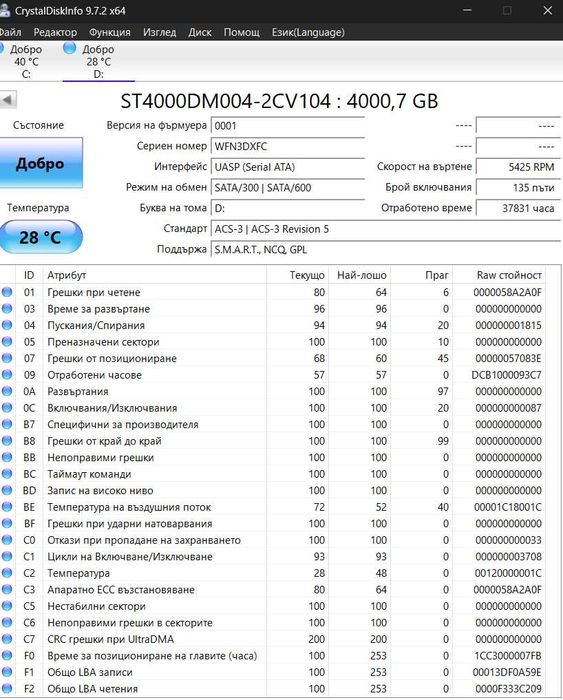Click status orb of attribute 03 Време за развъртане

pyautogui.click(x=7, y=308)
